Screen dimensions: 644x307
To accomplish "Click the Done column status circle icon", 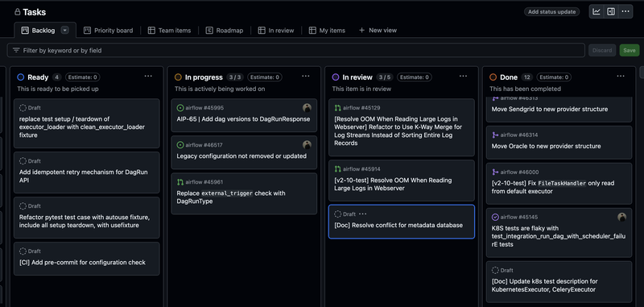I will pos(493,77).
